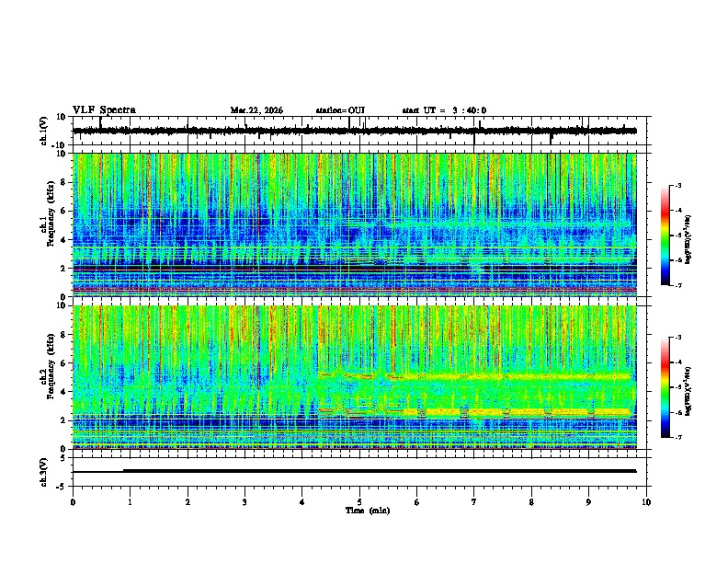This screenshot has width=728, height=563.
Task: Click the ch.1 voltage waveform trace
Action: click(x=355, y=131)
